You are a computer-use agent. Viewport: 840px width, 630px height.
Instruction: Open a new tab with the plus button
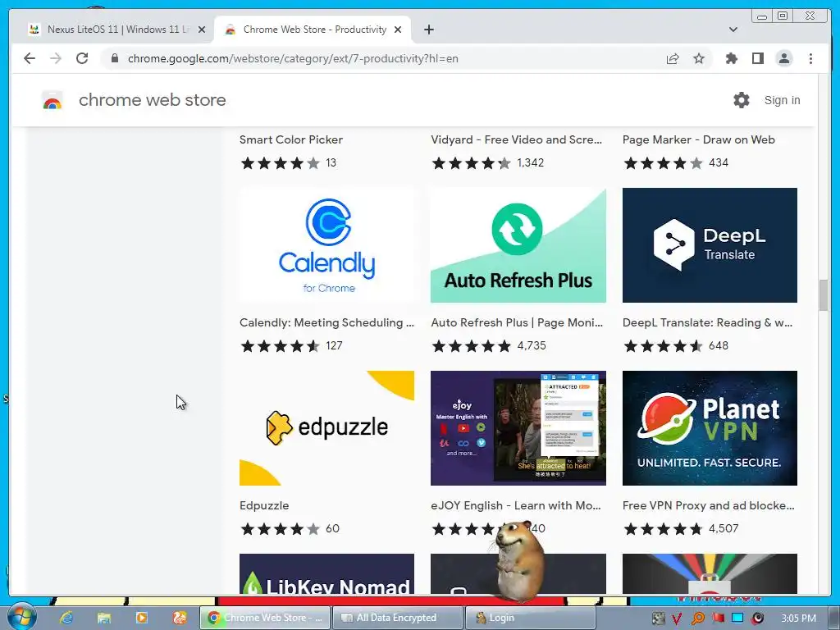tap(429, 30)
